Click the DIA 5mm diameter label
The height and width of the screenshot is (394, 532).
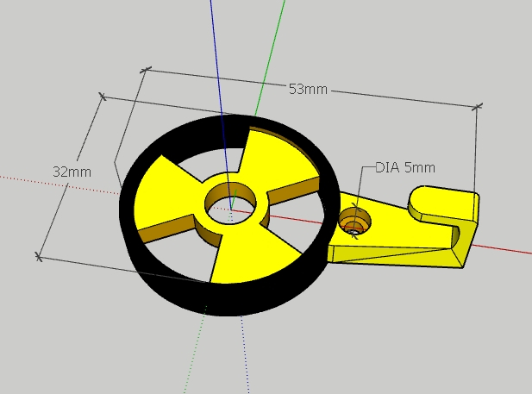405,167
